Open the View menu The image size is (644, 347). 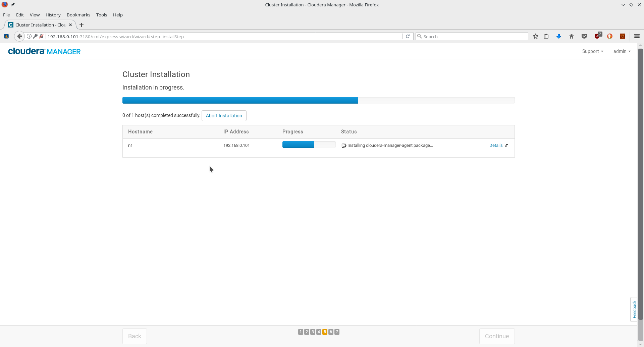click(x=35, y=15)
